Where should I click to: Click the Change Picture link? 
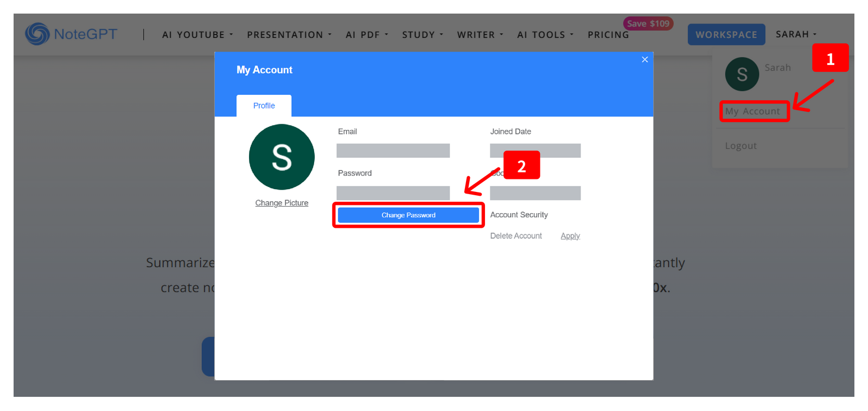(x=282, y=203)
